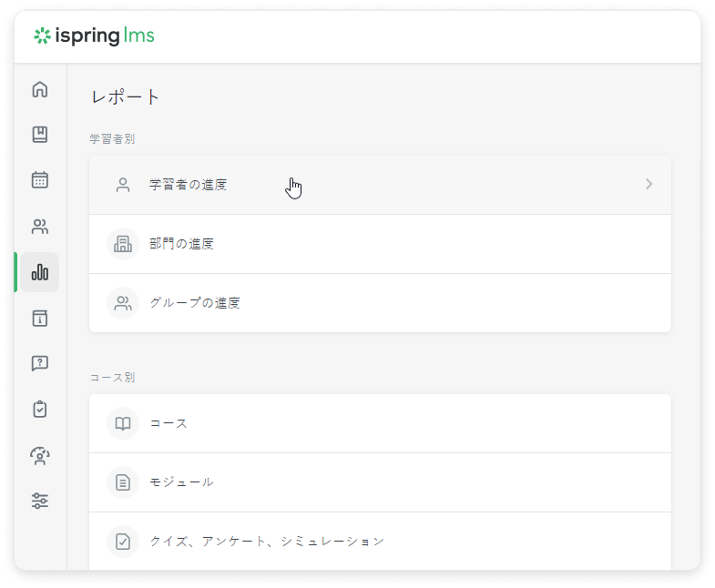Open the performance gauge sidebar icon

40,455
